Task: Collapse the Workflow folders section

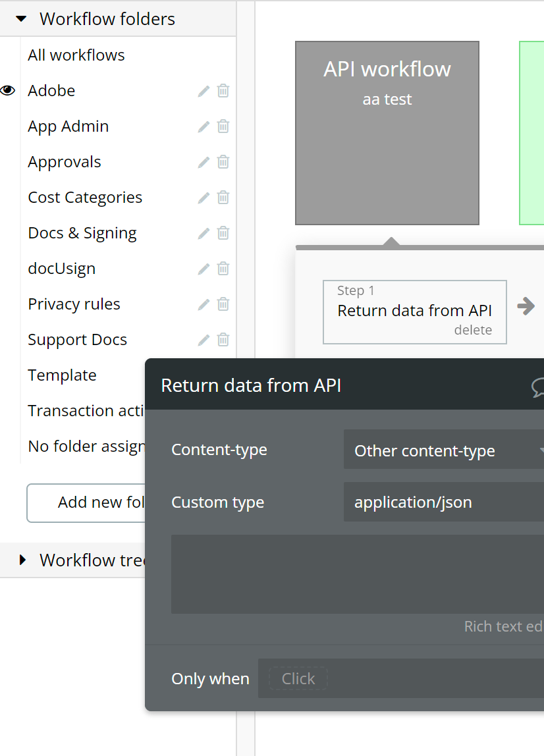Action: tap(21, 19)
